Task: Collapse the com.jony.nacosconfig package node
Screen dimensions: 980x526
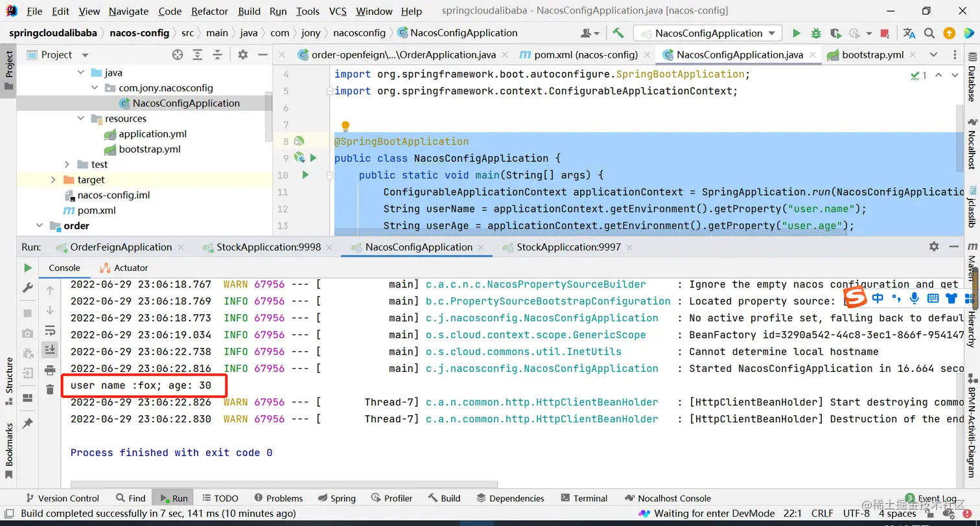Action: coord(95,88)
